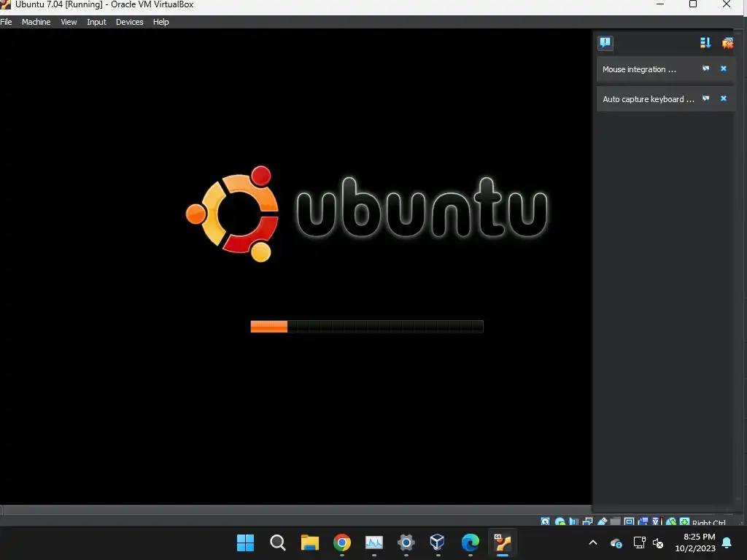Click the optical disk status icon
Screen dimensions: 747x560
560,521
